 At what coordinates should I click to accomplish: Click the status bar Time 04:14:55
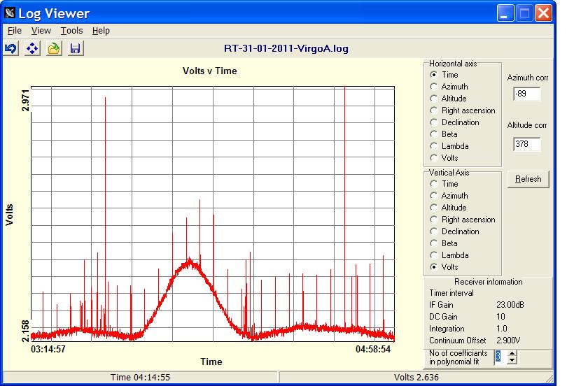click(x=140, y=378)
